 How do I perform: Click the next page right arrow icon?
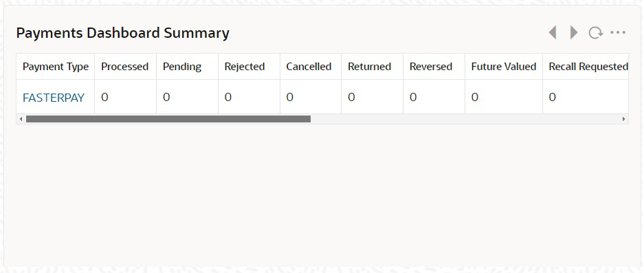574,32
